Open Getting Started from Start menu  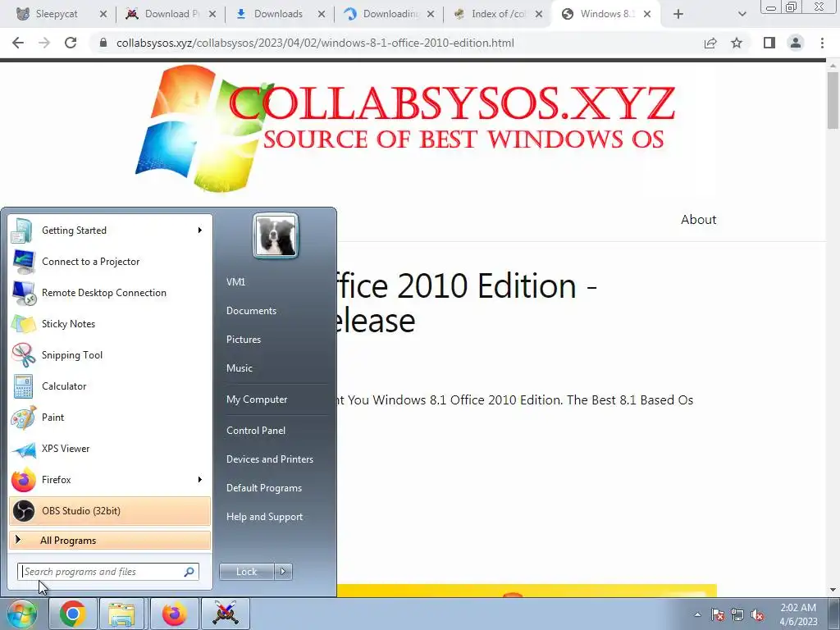tap(110, 231)
